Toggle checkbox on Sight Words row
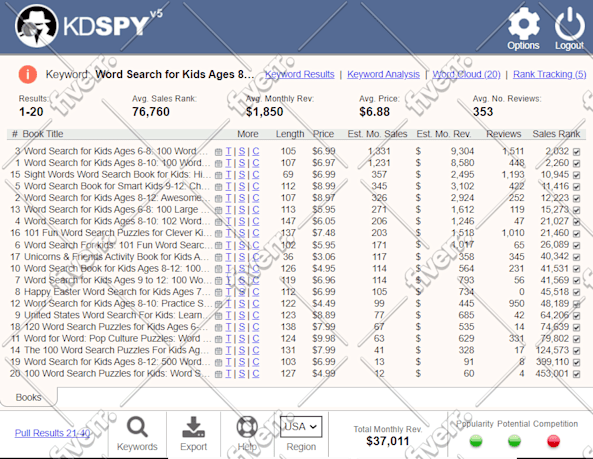The image size is (593, 459). [x=576, y=175]
